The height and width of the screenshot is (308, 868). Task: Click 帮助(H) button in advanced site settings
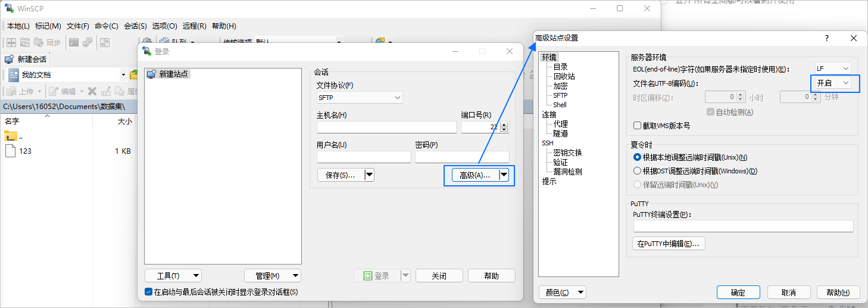point(838,293)
